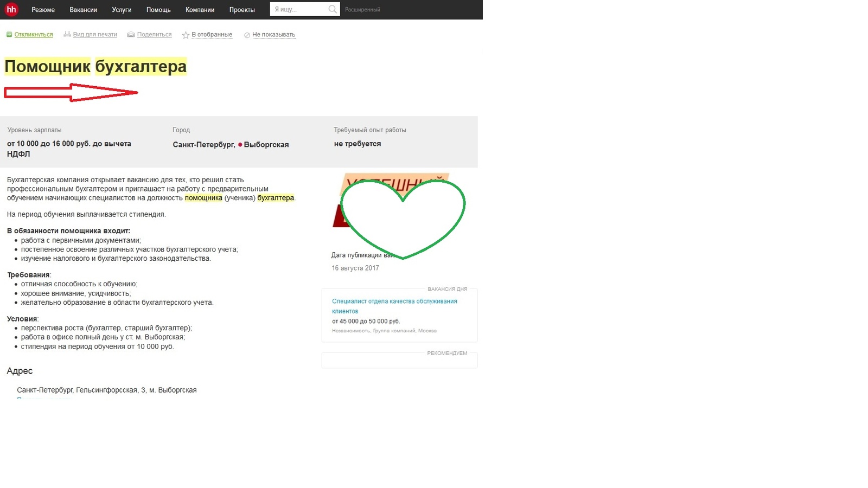This screenshot has height=488, width=868.
Task: Click the Не показывать link
Action: point(273,35)
